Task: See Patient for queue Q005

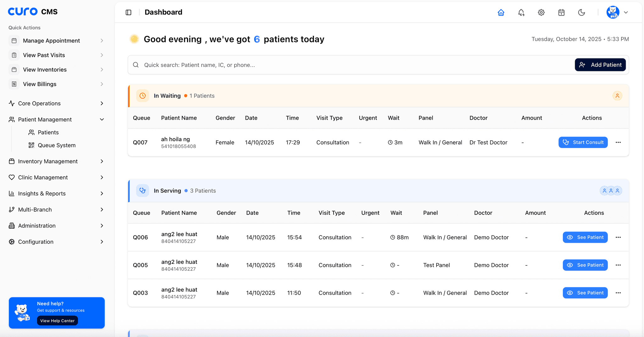Action: click(585, 265)
